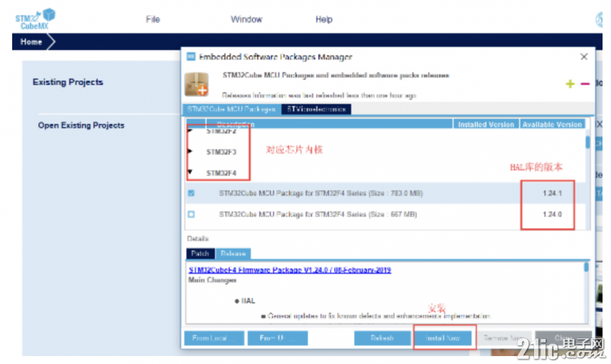This screenshot has height=364, width=611.
Task: Click the Install Now button
Action: click(443, 338)
